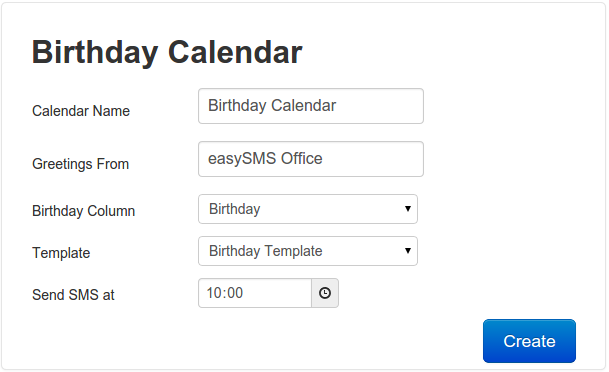Viewport: 609px width, 372px height.
Task: Click the 'Birthday' value in column select
Action: click(235, 209)
